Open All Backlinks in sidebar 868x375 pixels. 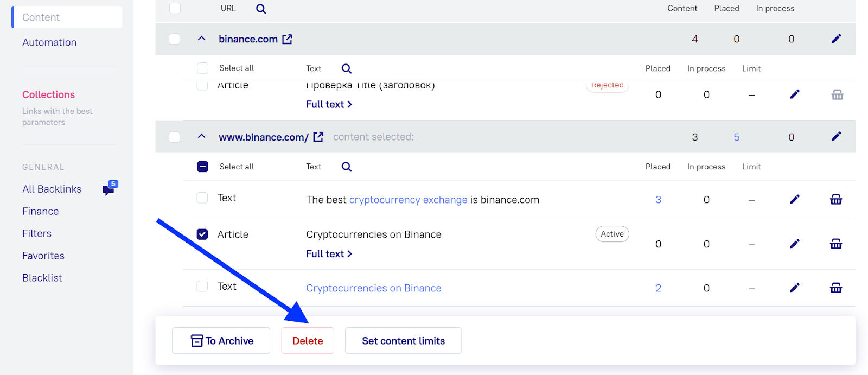pyautogui.click(x=52, y=189)
